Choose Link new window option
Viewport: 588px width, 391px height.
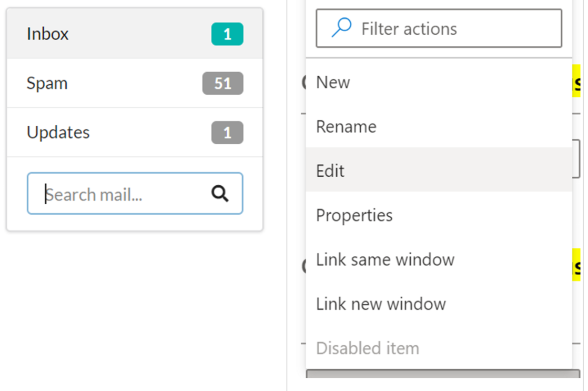pos(381,304)
